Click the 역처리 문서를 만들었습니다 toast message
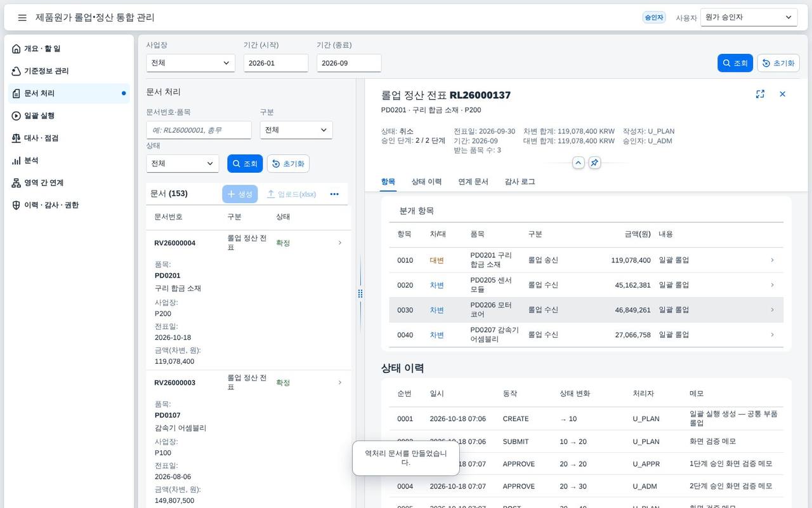Screen dimensions: 812x508 click(x=406, y=458)
